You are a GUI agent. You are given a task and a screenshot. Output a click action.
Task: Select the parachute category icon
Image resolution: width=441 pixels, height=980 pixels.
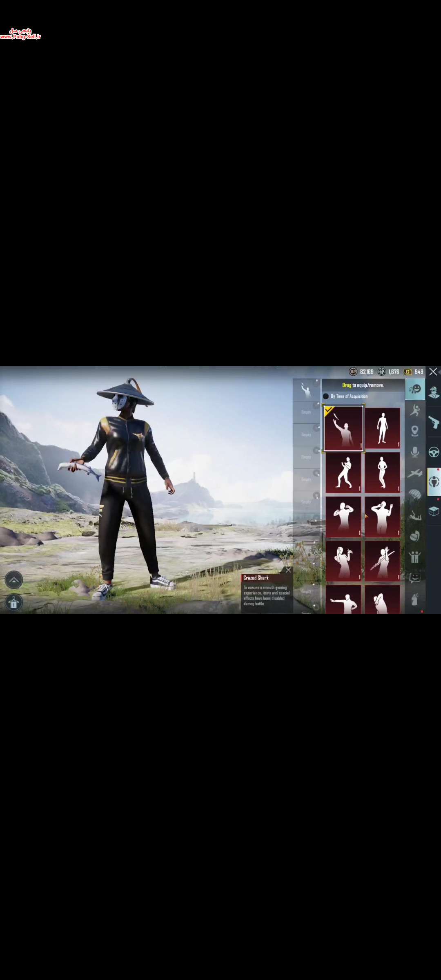(x=415, y=494)
